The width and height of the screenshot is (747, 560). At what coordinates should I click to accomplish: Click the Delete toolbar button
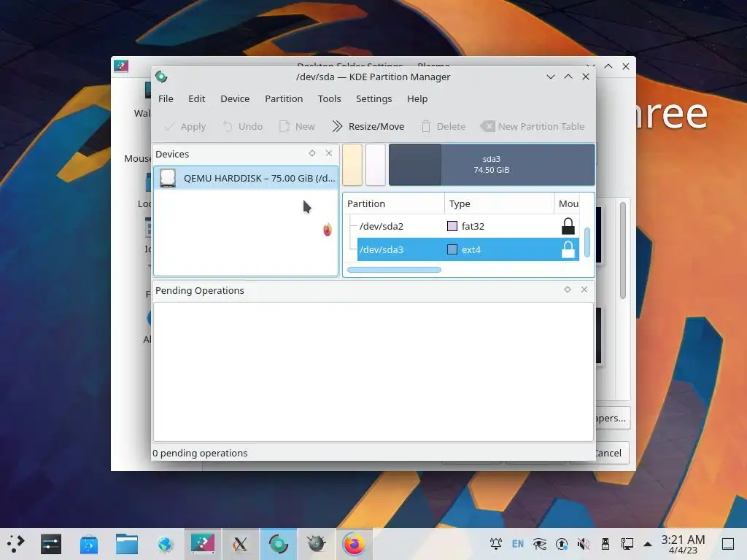[443, 127]
